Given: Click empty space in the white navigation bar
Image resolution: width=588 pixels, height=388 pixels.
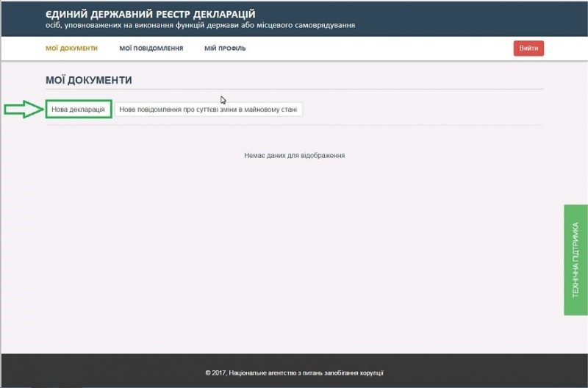Looking at the screenshot, I should tap(382, 48).
